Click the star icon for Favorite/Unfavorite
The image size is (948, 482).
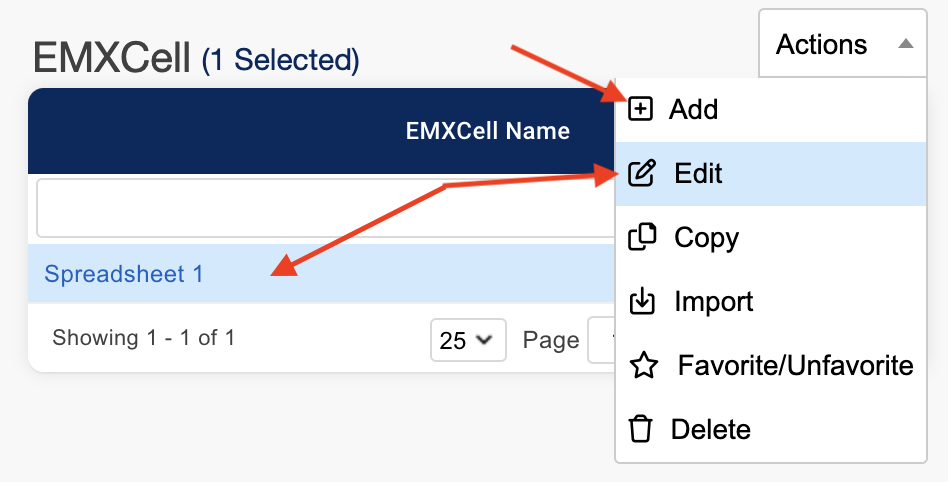coord(643,366)
